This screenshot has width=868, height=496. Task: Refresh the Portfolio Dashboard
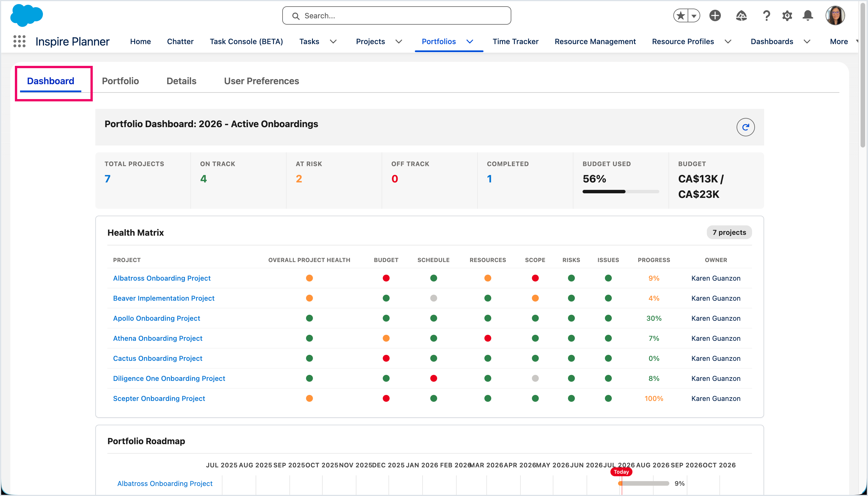pos(745,127)
